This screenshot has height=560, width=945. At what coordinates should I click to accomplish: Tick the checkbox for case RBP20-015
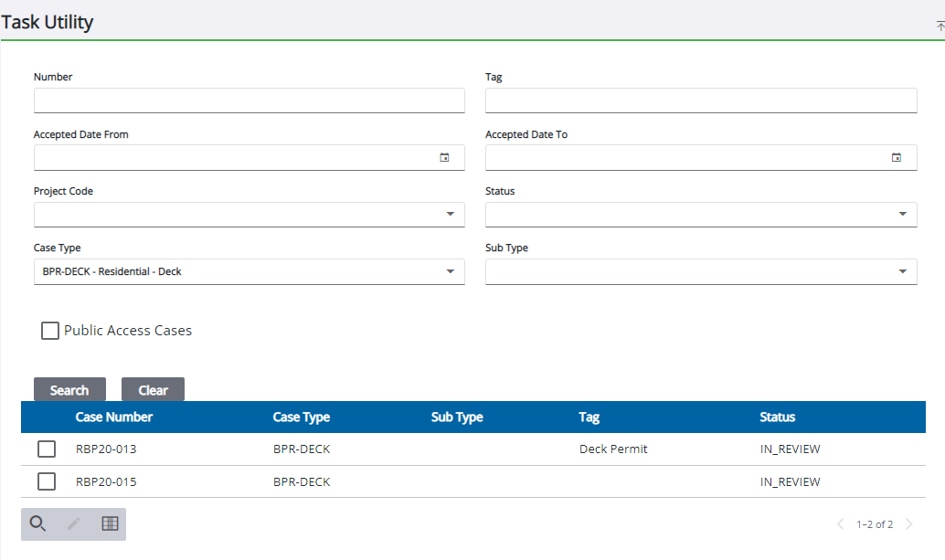(x=47, y=481)
